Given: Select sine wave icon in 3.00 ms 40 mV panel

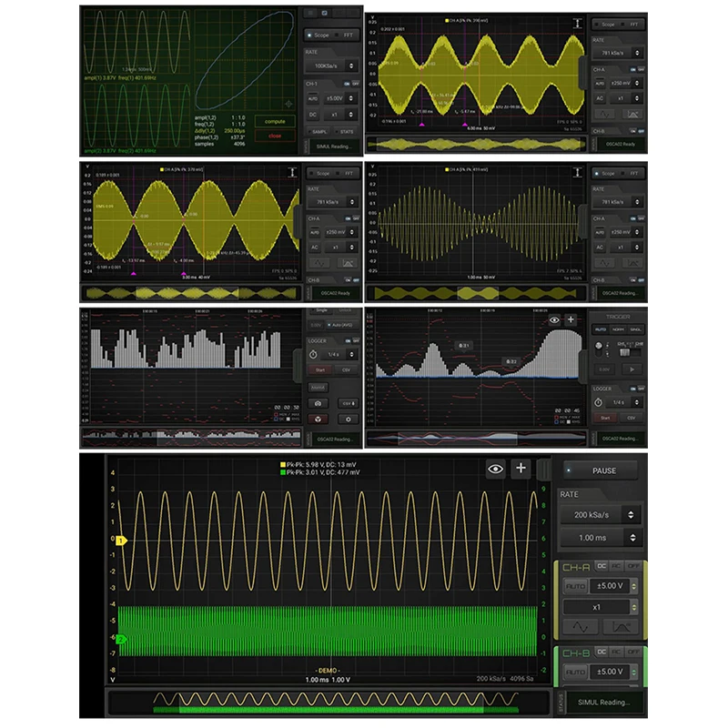Looking at the screenshot, I should click(319, 263).
